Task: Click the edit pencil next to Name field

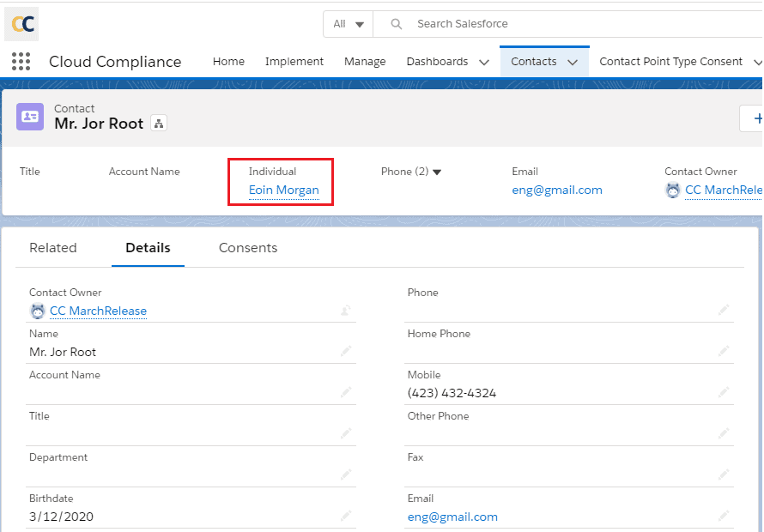Action: [346, 351]
